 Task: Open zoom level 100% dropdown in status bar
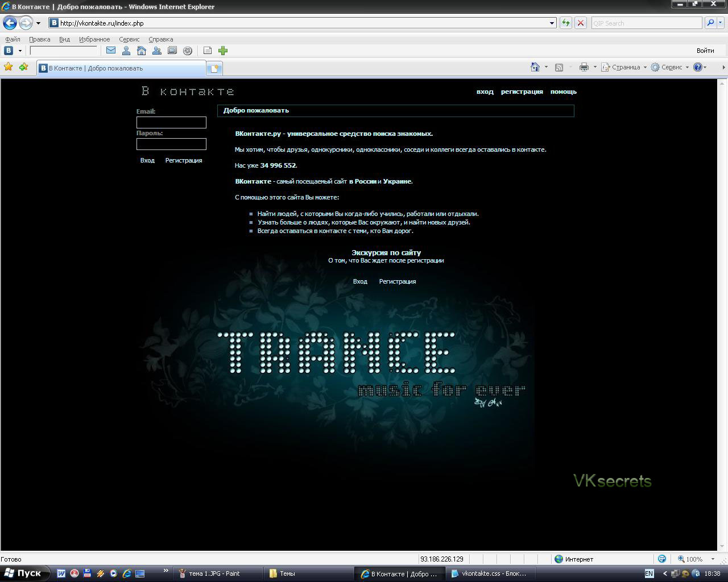713,559
